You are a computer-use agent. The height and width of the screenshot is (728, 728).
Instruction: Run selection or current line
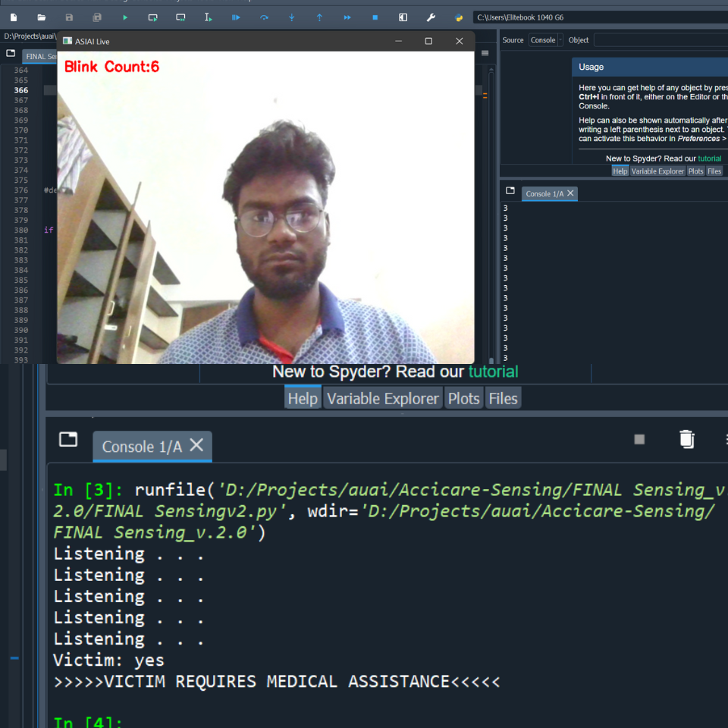tap(209, 17)
